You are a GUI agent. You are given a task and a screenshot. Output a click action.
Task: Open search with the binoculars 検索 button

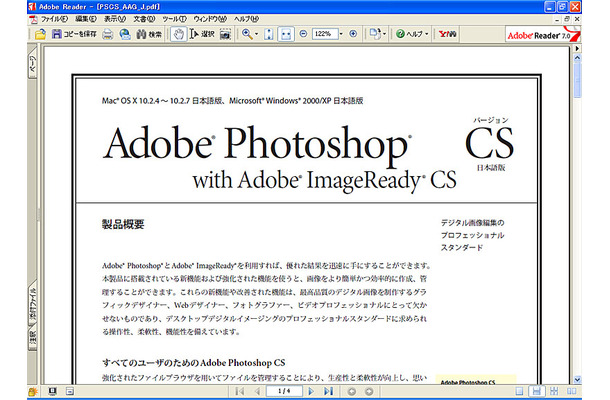(x=149, y=34)
